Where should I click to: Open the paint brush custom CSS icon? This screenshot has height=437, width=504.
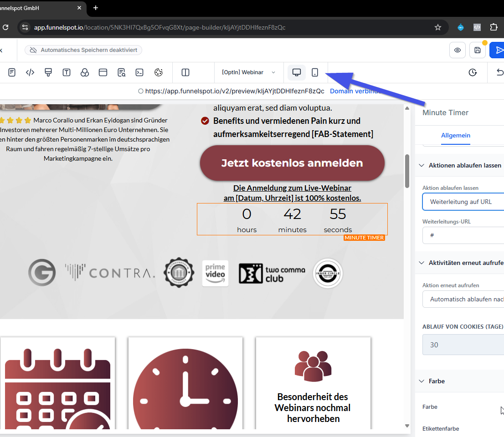(x=48, y=72)
